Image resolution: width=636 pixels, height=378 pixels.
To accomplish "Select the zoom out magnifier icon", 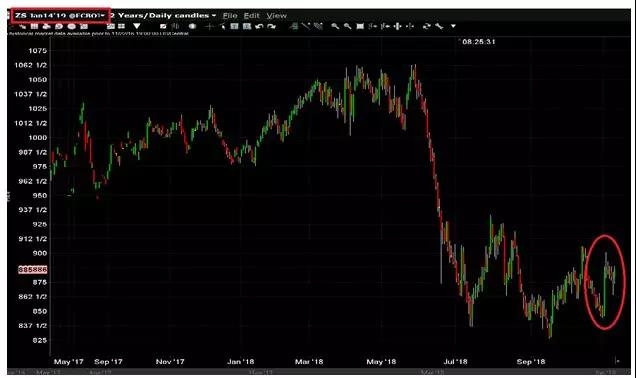I will coord(348,26).
